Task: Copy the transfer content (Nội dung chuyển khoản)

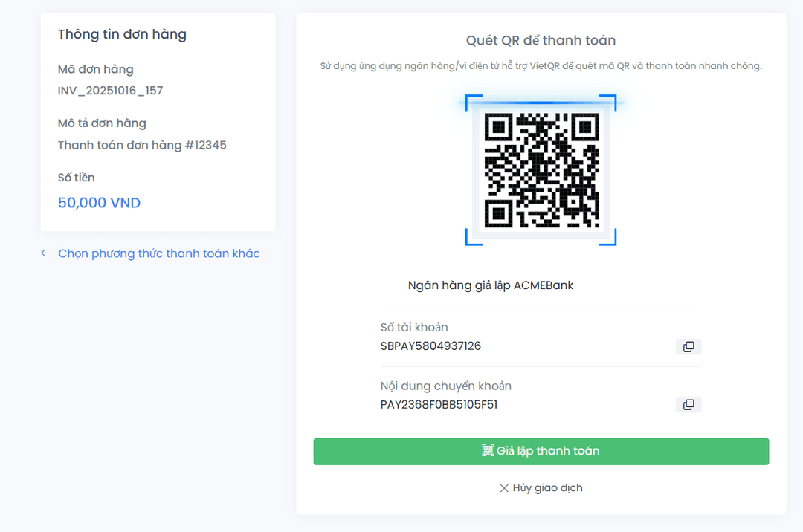Action: tap(688, 405)
